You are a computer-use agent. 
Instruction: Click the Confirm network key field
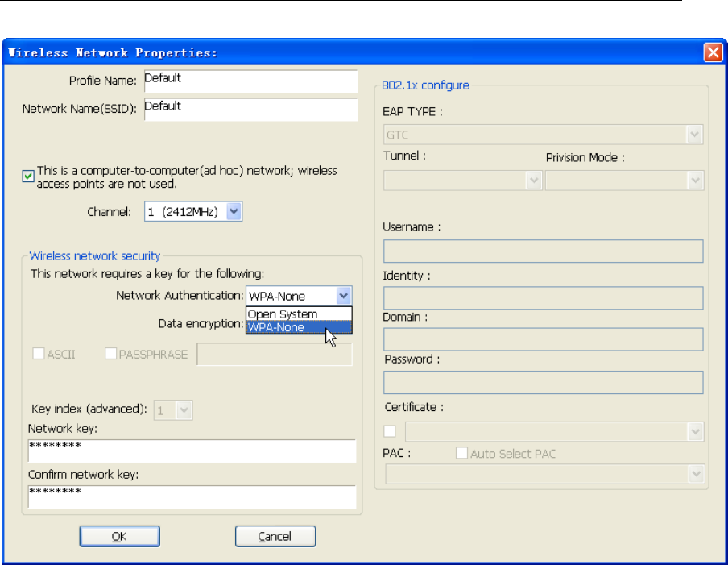pyautogui.click(x=192, y=496)
